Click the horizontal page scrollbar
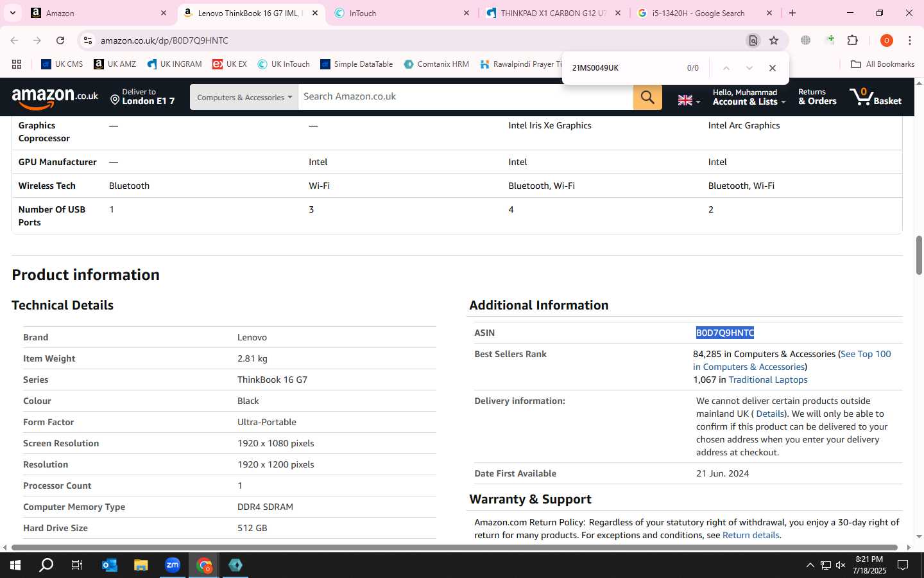This screenshot has width=924, height=578. (x=456, y=548)
